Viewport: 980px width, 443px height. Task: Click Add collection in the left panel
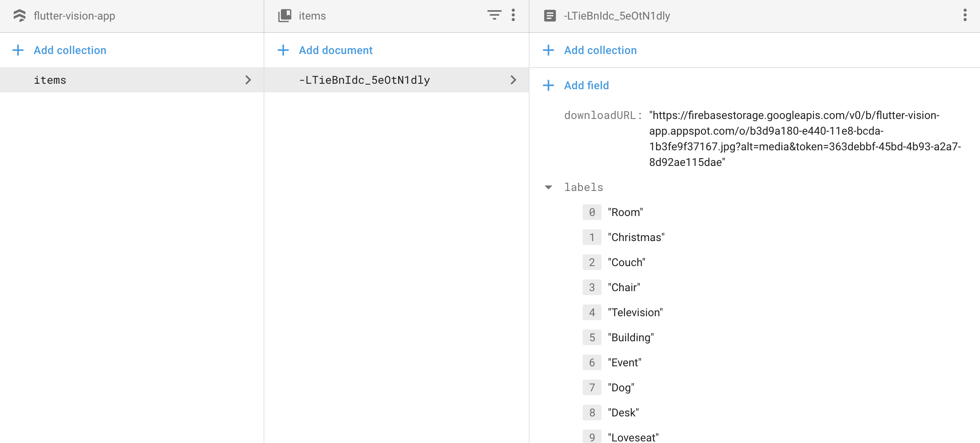point(70,50)
